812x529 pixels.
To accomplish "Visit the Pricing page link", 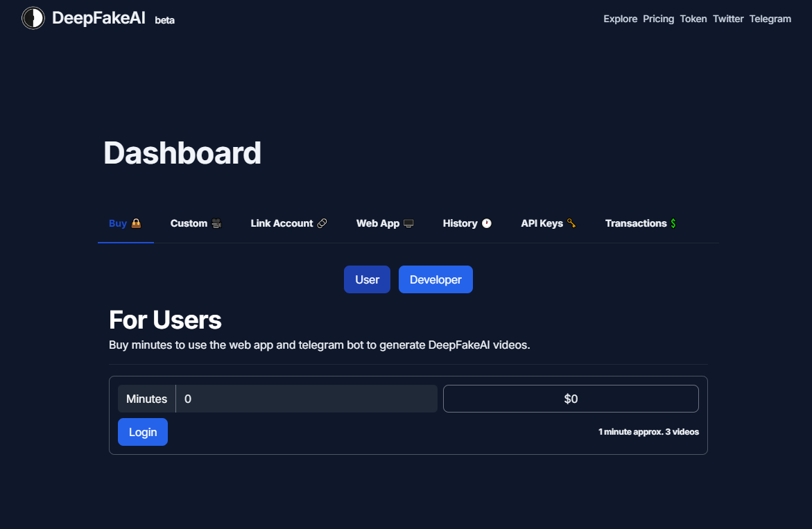I will tap(658, 19).
